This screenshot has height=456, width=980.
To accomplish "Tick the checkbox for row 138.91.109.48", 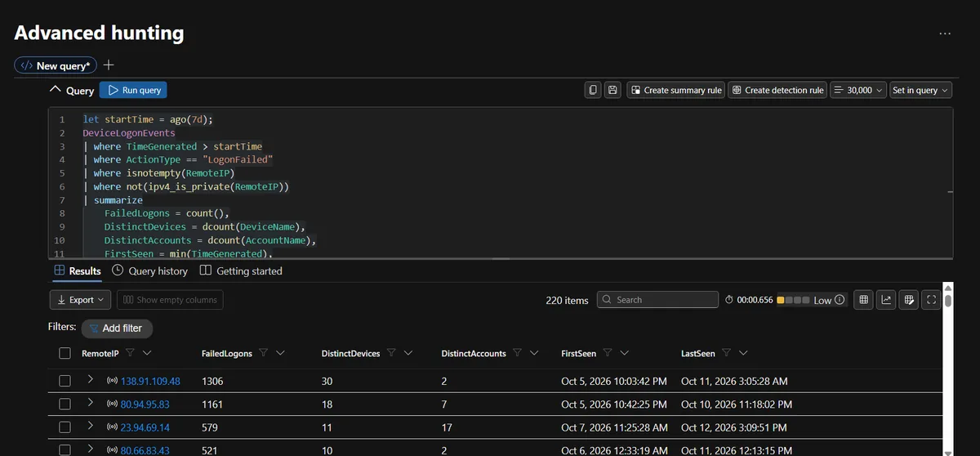I will click(x=65, y=381).
